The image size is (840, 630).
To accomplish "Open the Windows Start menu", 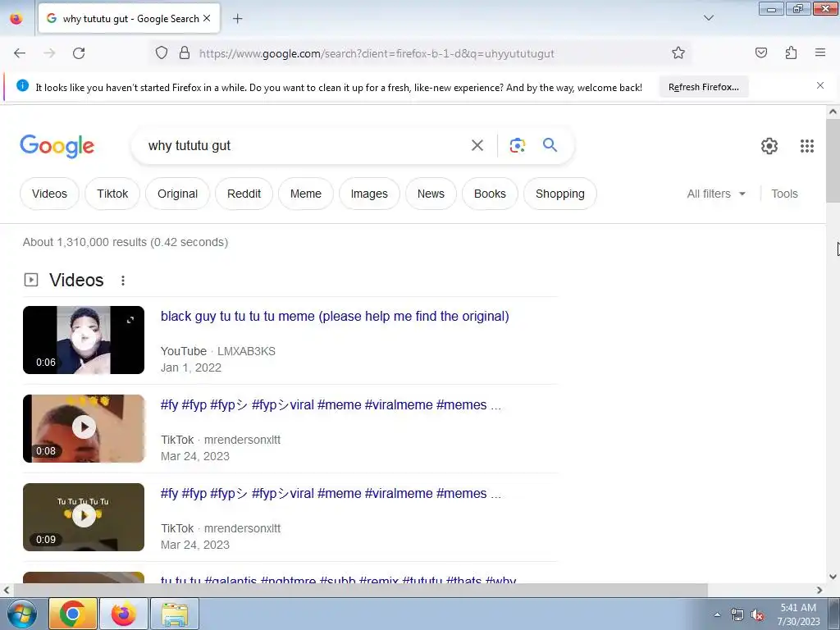I will click(21, 614).
